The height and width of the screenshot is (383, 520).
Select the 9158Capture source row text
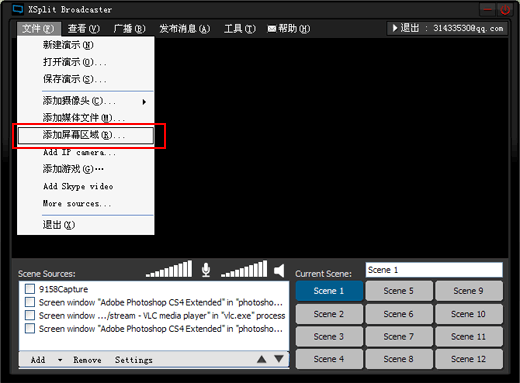pos(63,289)
